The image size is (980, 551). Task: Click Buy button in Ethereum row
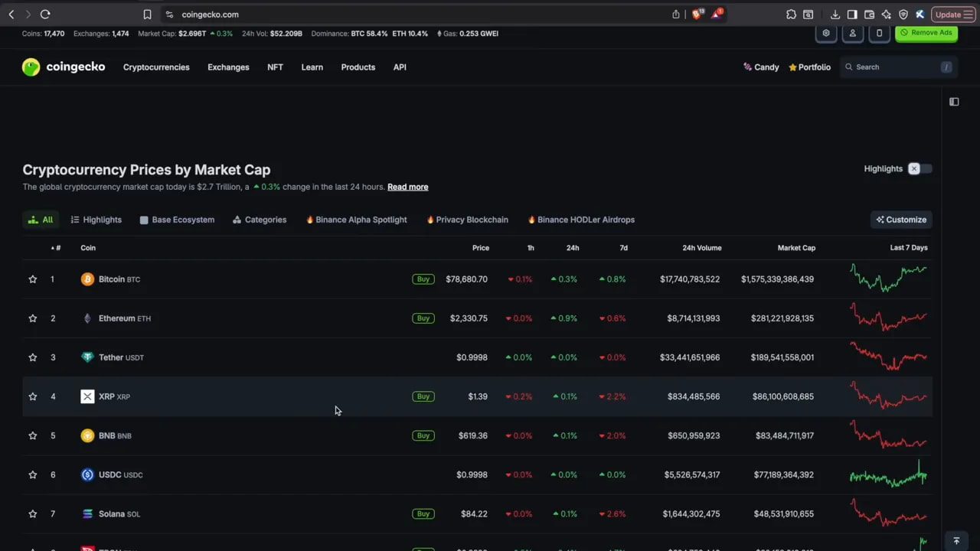click(x=423, y=318)
